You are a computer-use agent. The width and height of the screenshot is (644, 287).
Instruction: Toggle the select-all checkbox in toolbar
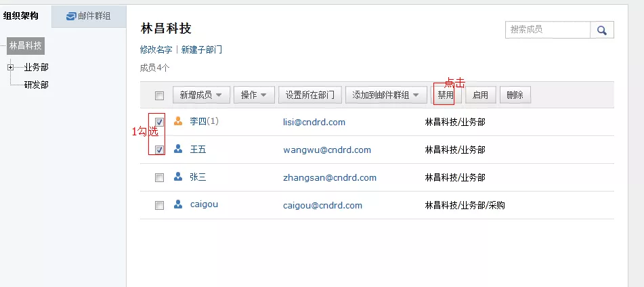159,95
